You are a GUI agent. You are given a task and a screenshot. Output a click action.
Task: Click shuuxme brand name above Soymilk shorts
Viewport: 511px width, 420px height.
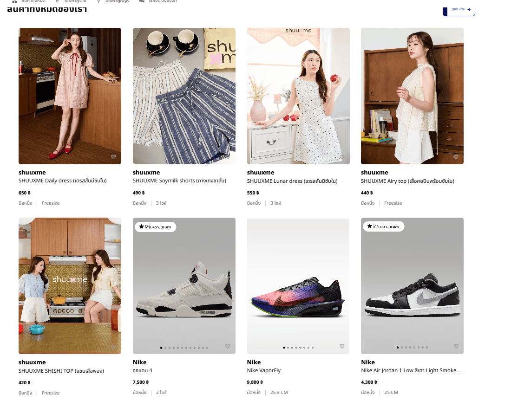click(x=146, y=173)
